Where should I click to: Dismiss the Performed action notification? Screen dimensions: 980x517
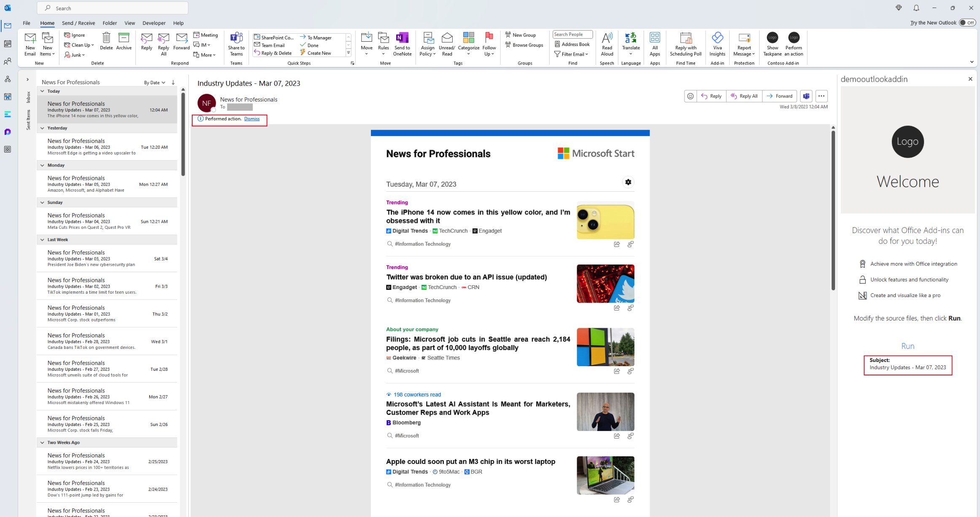252,119
